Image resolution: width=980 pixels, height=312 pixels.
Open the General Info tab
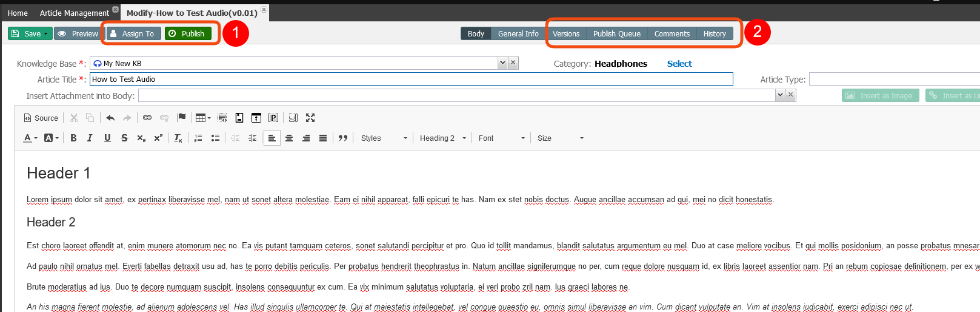click(518, 33)
